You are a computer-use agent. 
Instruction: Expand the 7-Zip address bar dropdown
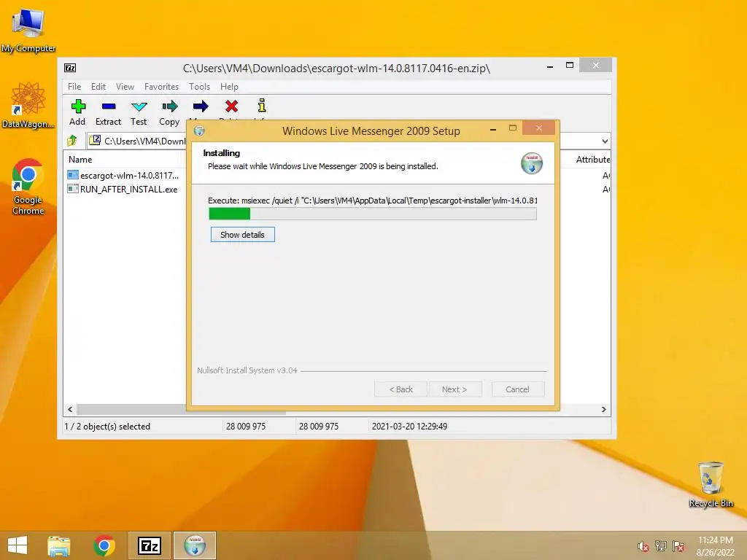605,141
